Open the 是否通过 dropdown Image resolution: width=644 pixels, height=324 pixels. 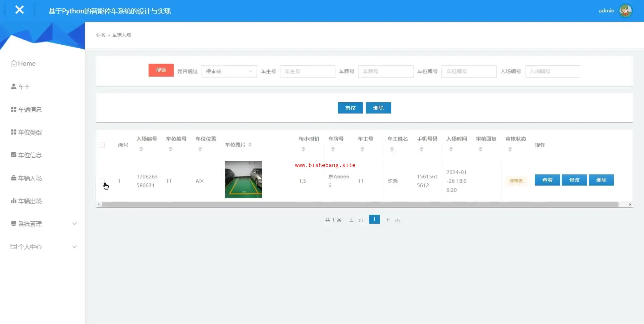[229, 71]
